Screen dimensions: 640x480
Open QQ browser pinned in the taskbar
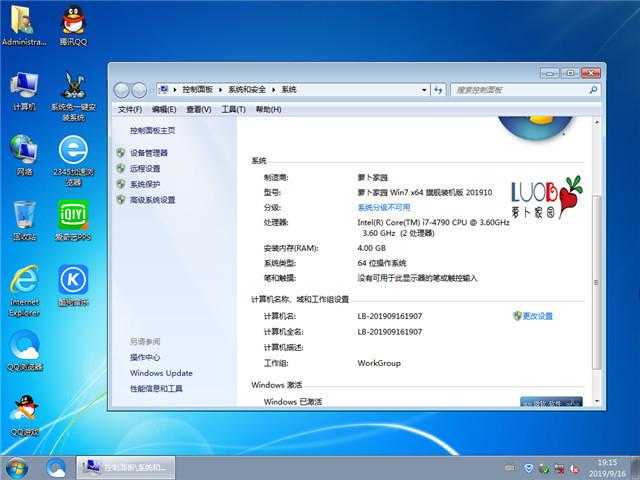[56, 468]
